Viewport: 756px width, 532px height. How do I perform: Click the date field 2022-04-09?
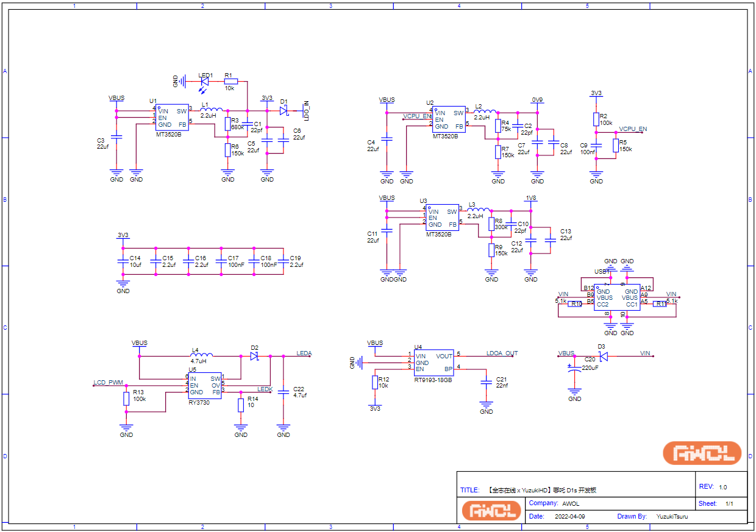click(569, 516)
